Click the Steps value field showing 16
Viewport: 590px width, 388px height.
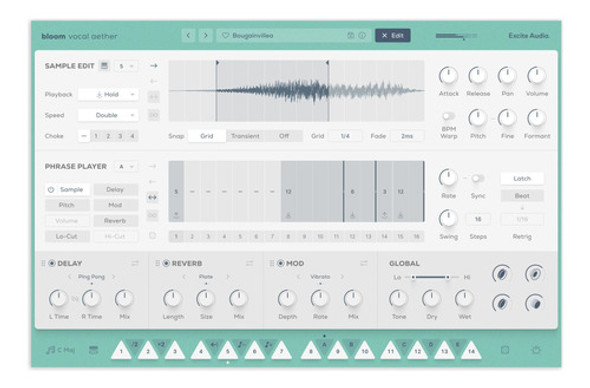click(x=478, y=219)
